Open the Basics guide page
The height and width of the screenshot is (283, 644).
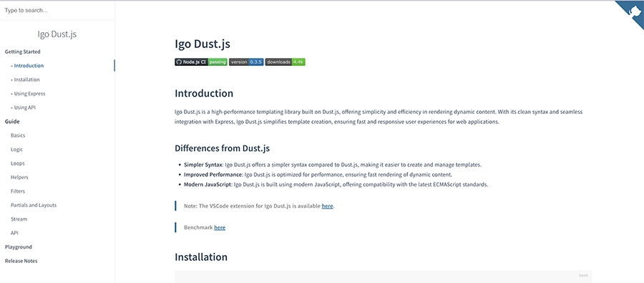tap(18, 135)
